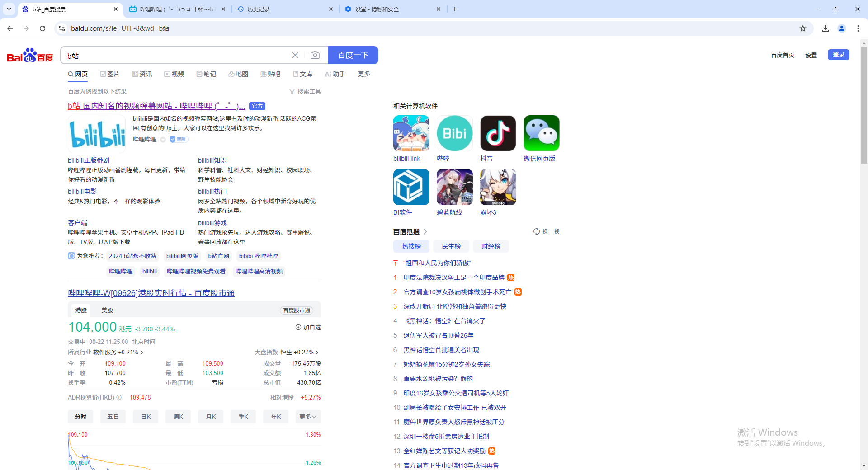Open the 百度首页 link
The width and height of the screenshot is (868, 470).
783,55
